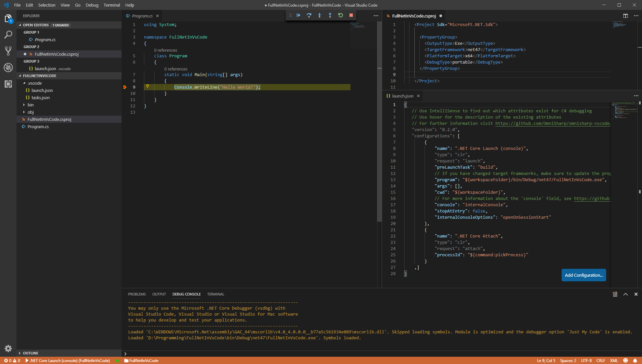Screen dimensions: 642x364
Task: Toggle the breakpoint on line 9
Action: 125,87
